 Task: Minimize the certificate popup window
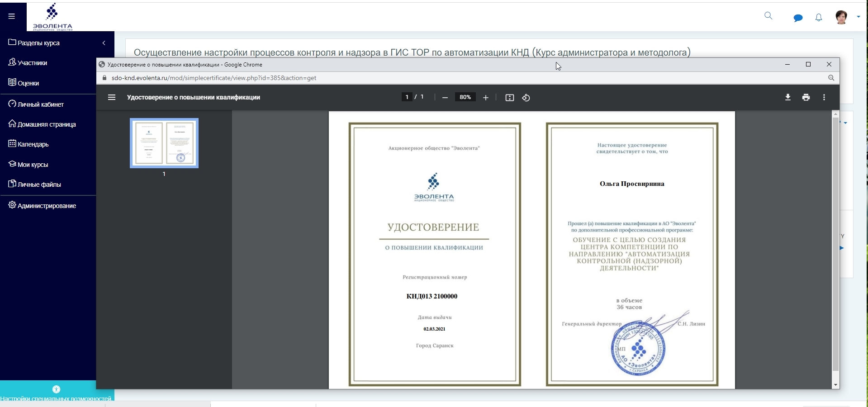click(787, 64)
